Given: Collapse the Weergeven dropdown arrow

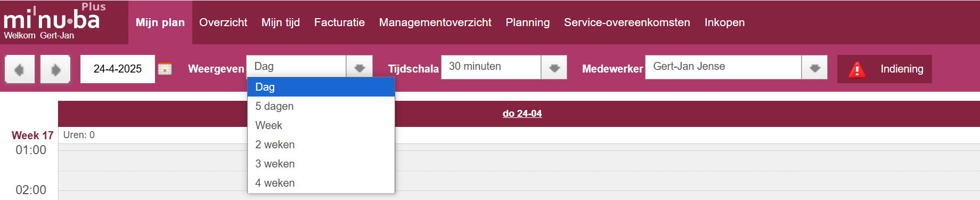Looking at the screenshot, I should pyautogui.click(x=360, y=68).
